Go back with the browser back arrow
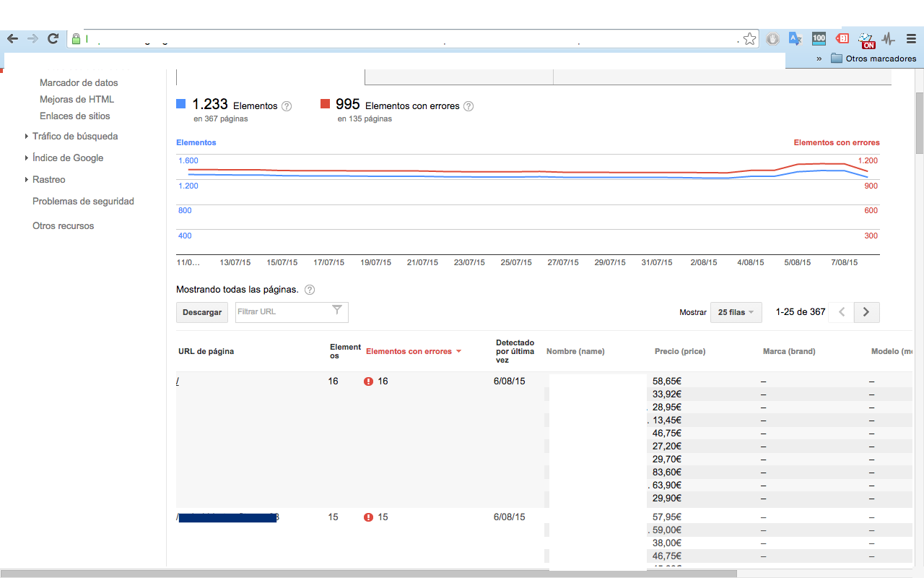This screenshot has width=924, height=578. [12, 39]
